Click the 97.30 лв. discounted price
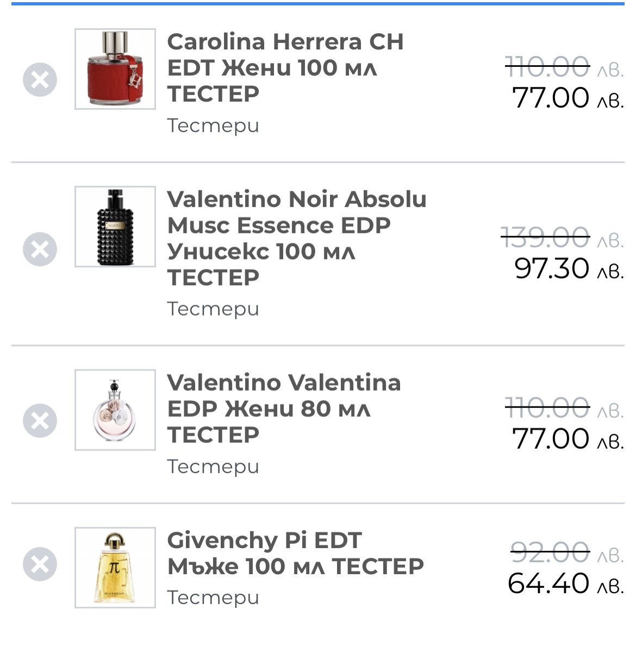This screenshot has height=672, width=636. point(568,268)
